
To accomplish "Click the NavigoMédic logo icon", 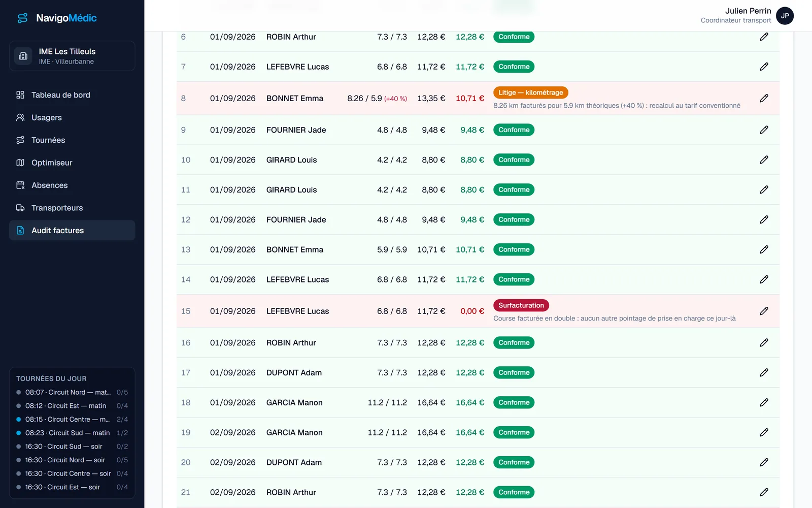I will [x=23, y=18].
